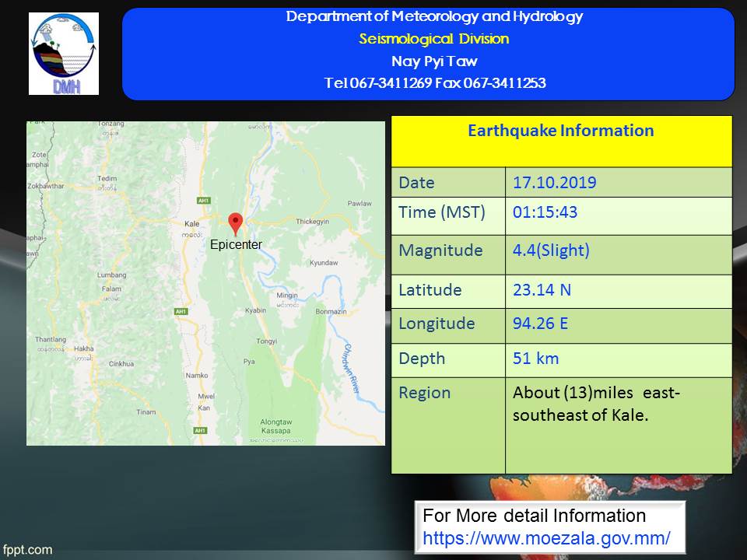Viewport: 747px width, 560px height.
Task: Select the latitude value '23.14 N'
Action: (x=542, y=290)
